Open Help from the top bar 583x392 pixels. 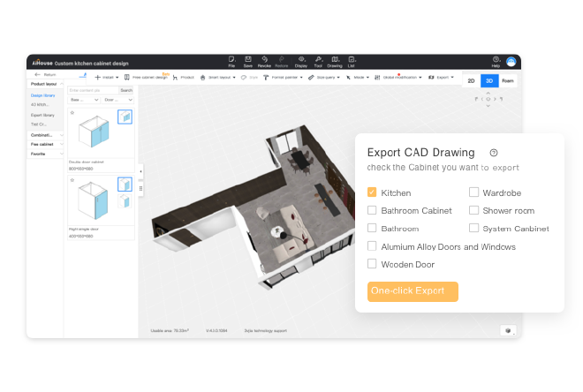496,61
